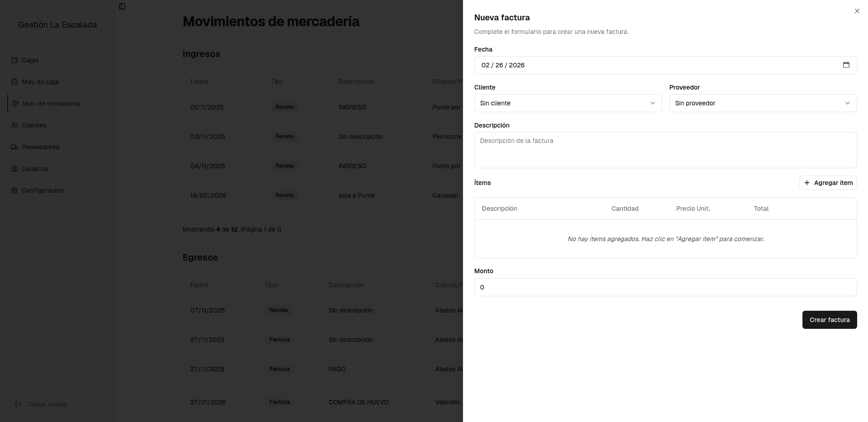Image resolution: width=868 pixels, height=422 pixels.
Task: Click the Descripción de la factura textarea
Action: (665, 150)
